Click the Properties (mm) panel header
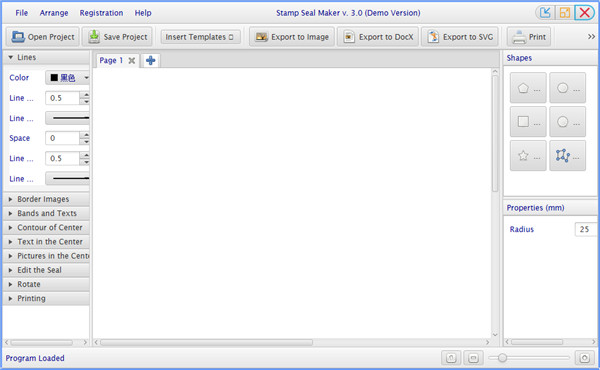Screen dimensions: 600x370 (550, 208)
